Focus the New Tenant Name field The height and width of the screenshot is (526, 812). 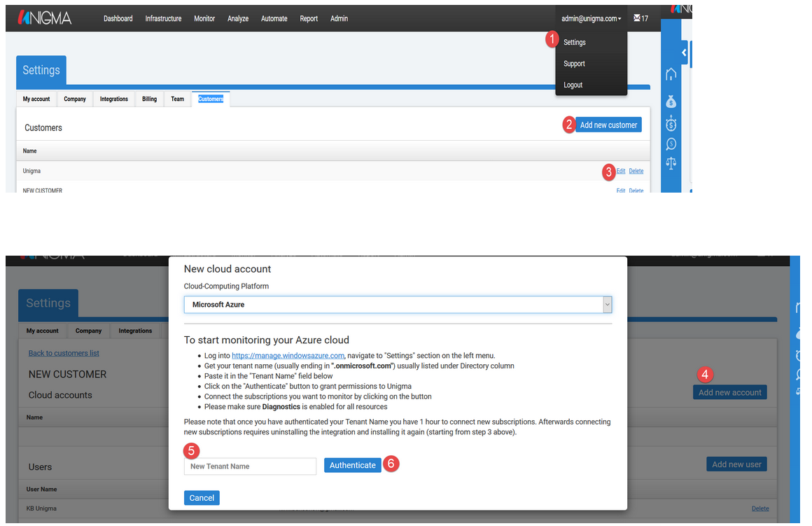[250, 466]
